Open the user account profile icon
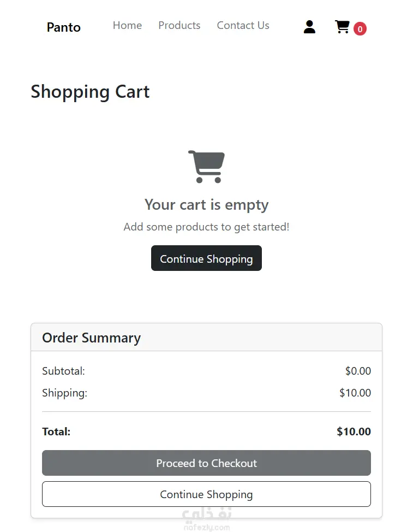Screen dimensions: 413x532 pyautogui.click(x=309, y=27)
